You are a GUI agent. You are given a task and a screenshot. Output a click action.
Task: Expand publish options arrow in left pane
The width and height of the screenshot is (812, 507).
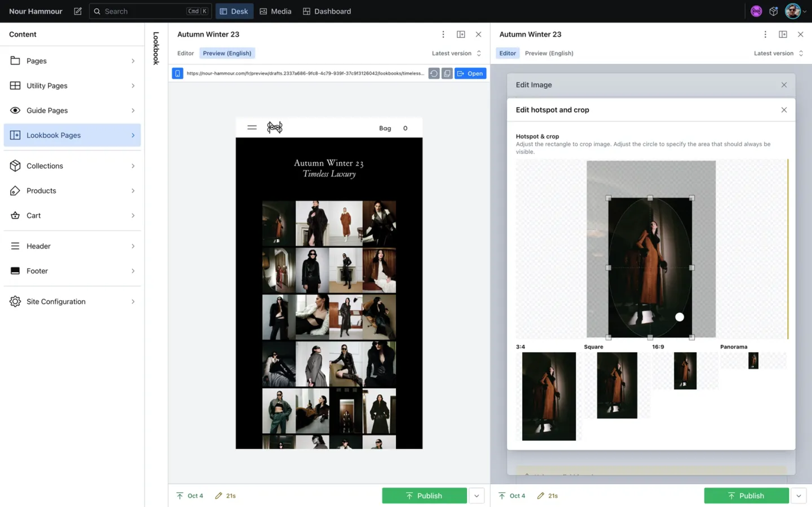click(x=476, y=496)
